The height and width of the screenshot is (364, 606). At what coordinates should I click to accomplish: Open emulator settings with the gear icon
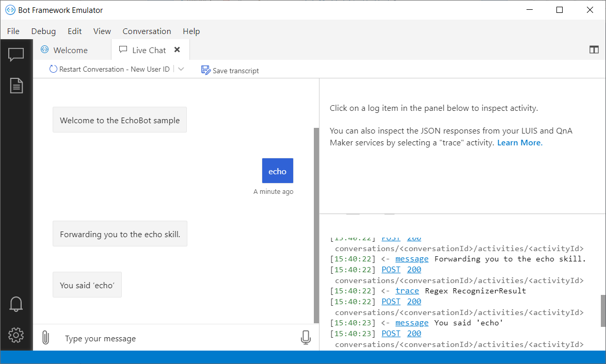click(16, 335)
